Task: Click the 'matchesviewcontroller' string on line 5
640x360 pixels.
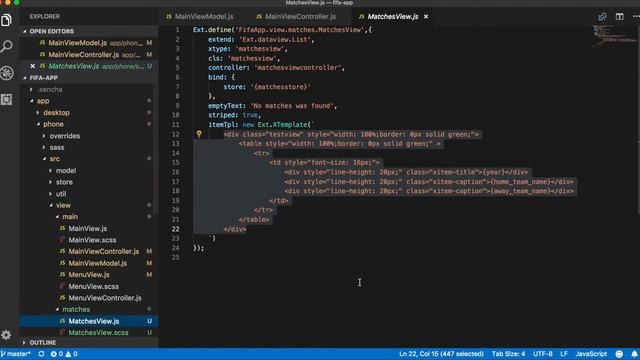Action: [299, 68]
